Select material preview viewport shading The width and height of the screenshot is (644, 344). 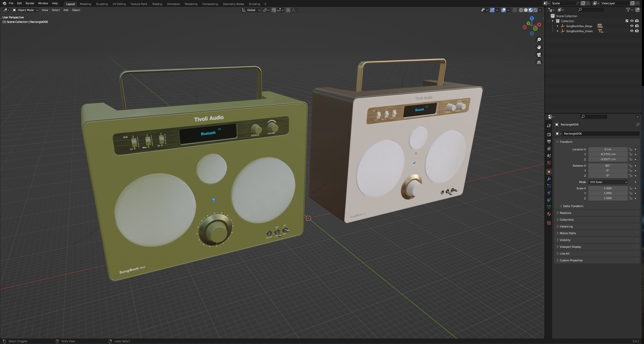pos(531,10)
